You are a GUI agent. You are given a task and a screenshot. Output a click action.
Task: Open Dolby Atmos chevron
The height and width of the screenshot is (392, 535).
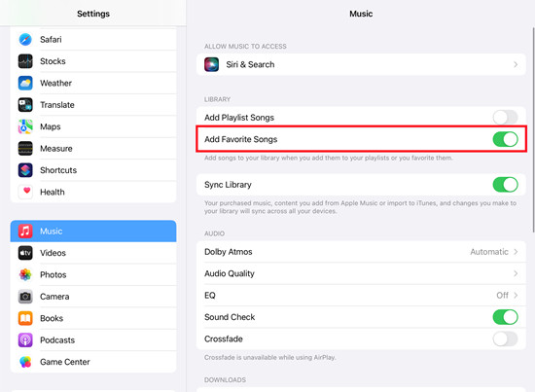pos(516,252)
